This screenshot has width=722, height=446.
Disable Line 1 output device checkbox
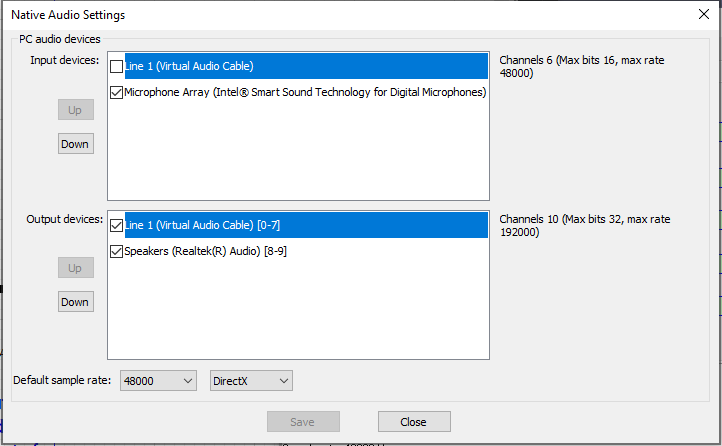tap(117, 225)
